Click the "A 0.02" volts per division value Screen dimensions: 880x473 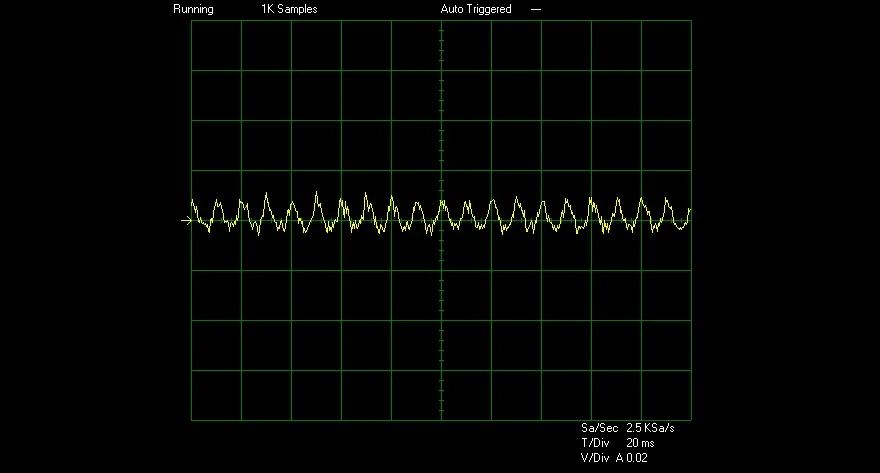pyautogui.click(x=631, y=458)
